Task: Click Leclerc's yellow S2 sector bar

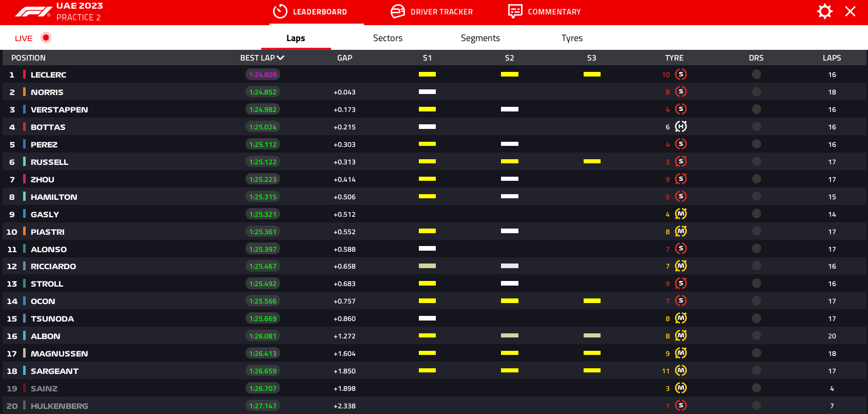Action: (510, 74)
